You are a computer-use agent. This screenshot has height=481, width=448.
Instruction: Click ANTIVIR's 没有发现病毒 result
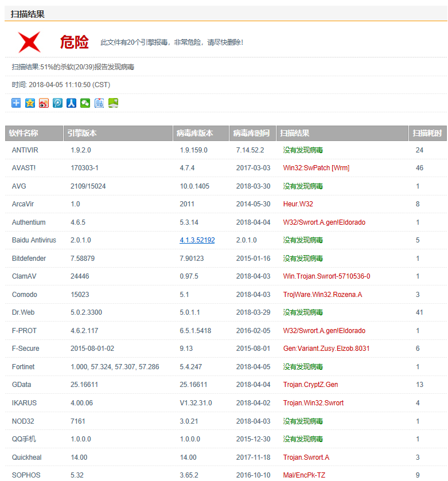(303, 150)
